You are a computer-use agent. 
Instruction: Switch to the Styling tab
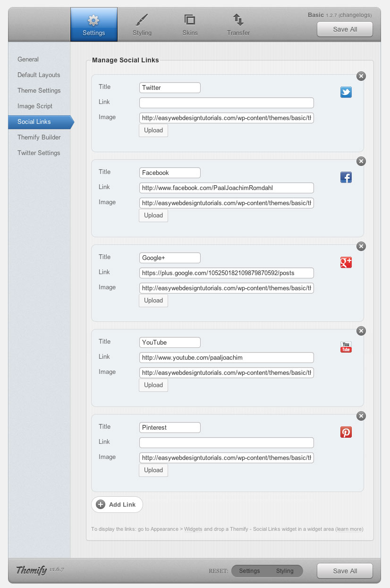(142, 25)
